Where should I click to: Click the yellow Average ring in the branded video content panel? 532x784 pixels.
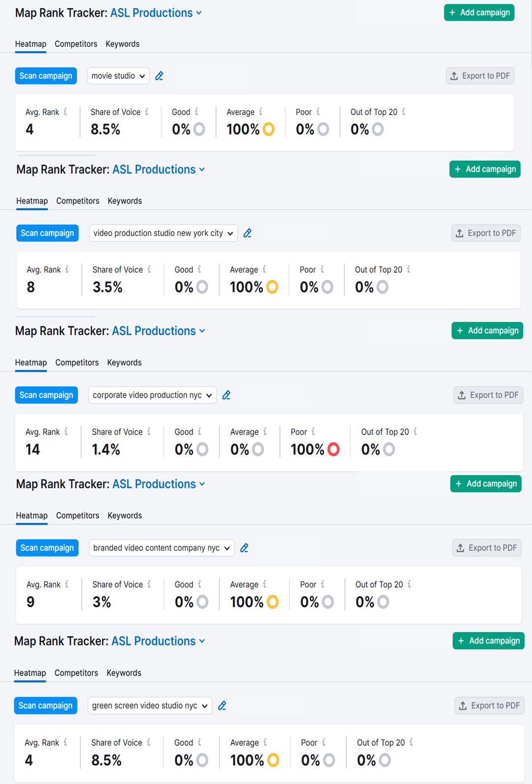point(272,602)
